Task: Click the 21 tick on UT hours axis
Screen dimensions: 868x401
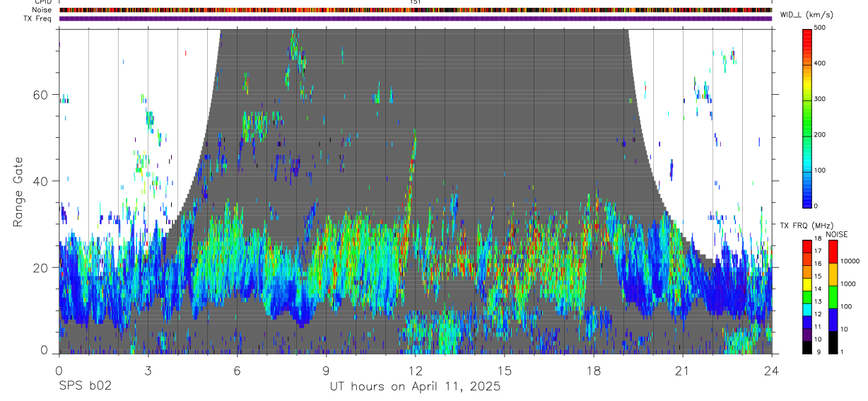Action: [x=682, y=370]
